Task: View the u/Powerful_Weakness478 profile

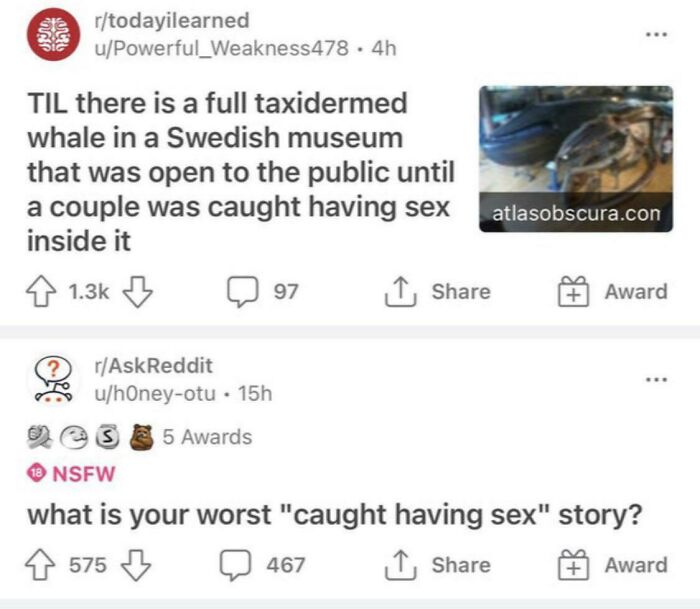Action: 221,48
